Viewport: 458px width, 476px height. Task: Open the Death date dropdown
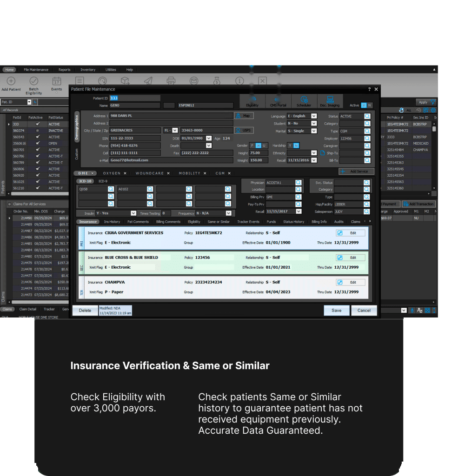tap(209, 145)
